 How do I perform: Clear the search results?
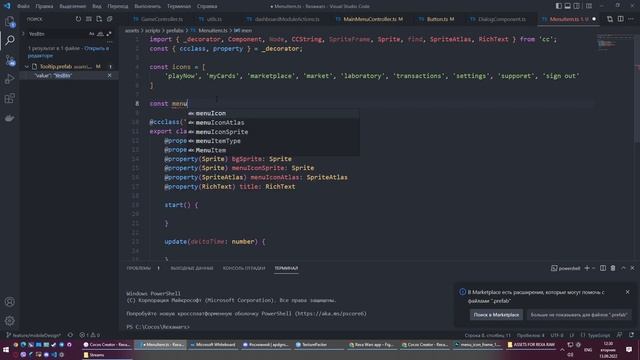(x=89, y=19)
